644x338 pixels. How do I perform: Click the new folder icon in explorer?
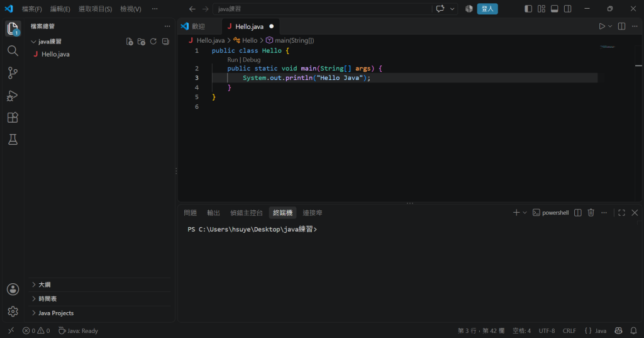point(142,42)
